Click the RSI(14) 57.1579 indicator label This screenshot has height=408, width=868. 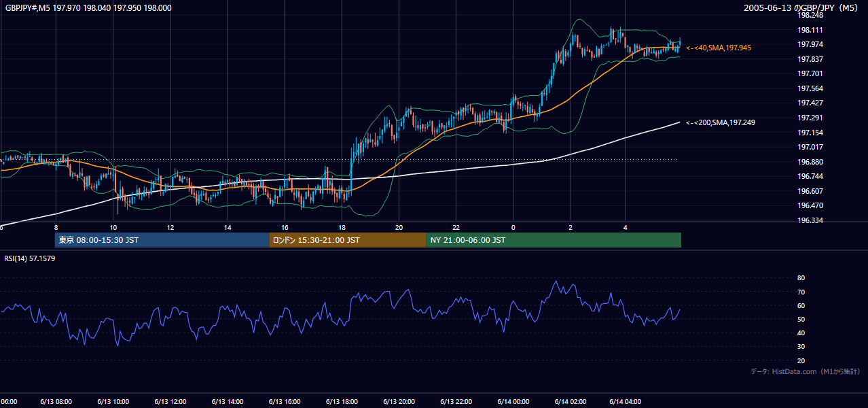coord(30,258)
